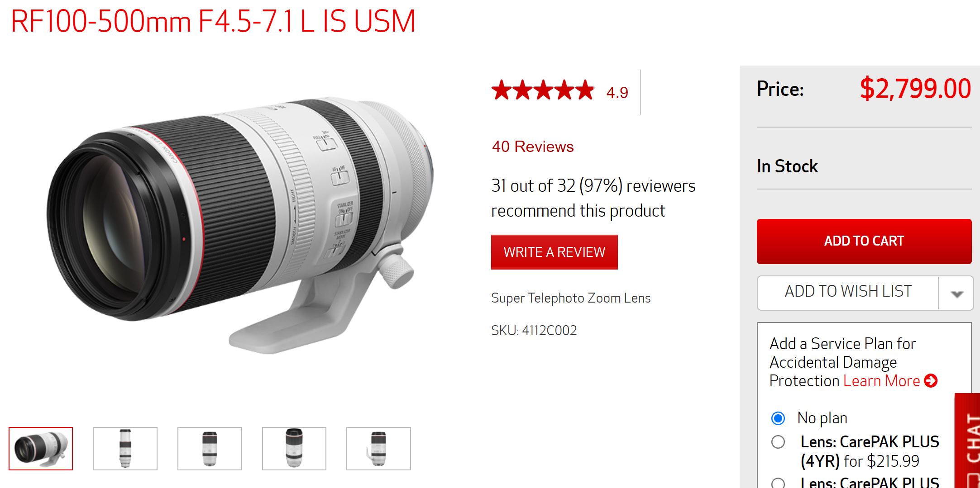View the fourth lens thumbnail with hood
This screenshot has width=980, height=488.
tap(294, 449)
